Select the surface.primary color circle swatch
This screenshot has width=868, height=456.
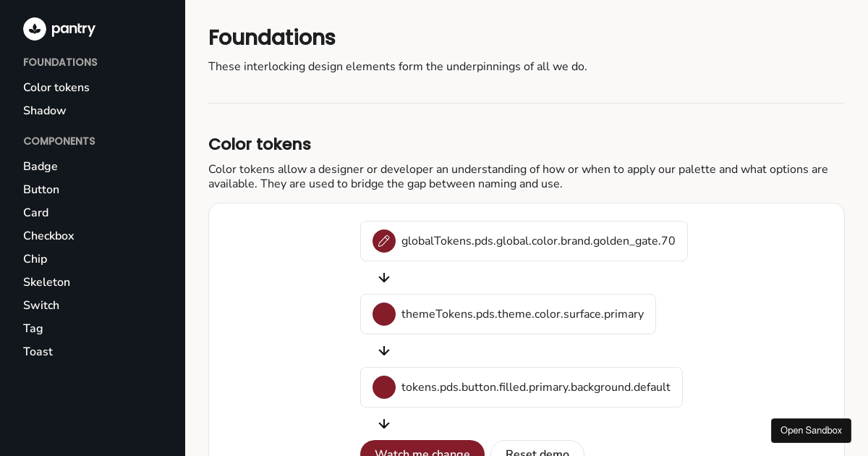[384, 314]
